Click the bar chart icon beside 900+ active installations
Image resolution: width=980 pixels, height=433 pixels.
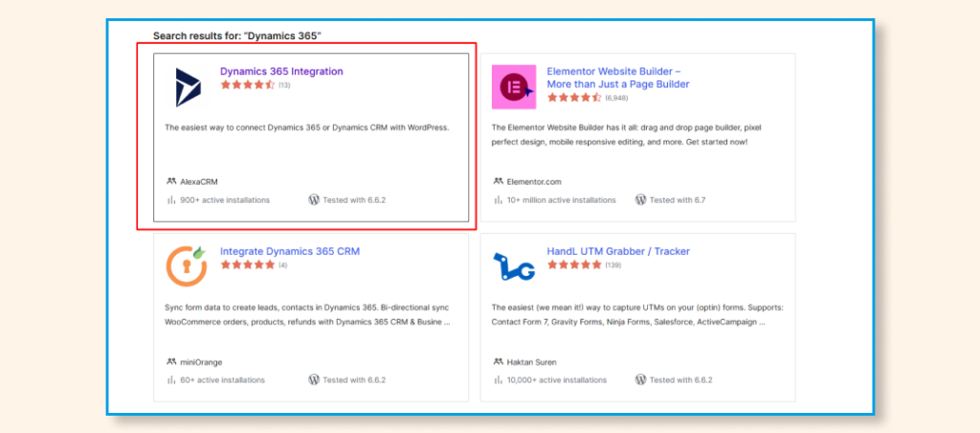pos(170,200)
